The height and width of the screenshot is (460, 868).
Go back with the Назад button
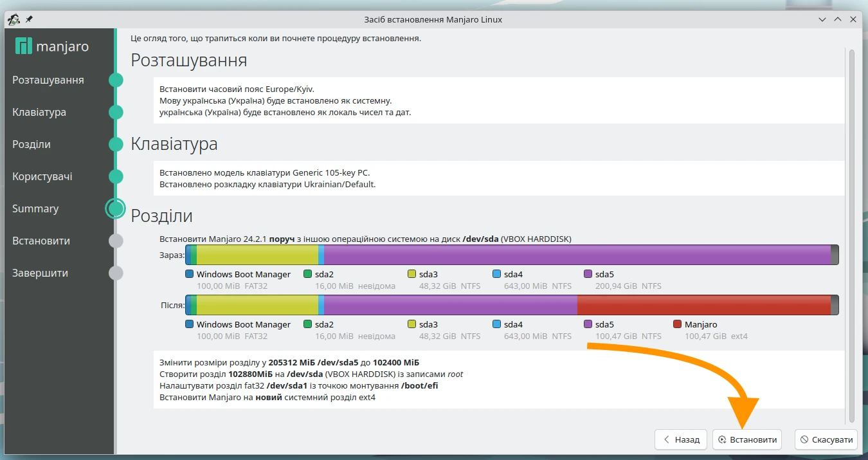pos(681,440)
